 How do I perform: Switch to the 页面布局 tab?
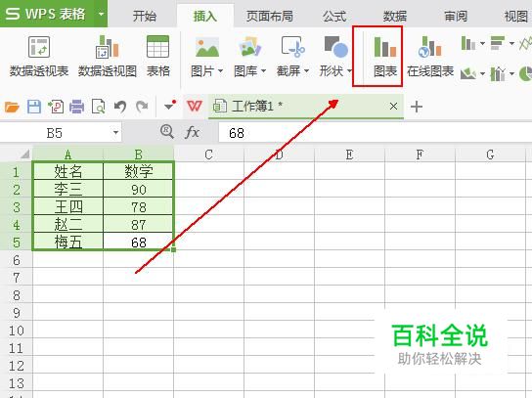(269, 16)
